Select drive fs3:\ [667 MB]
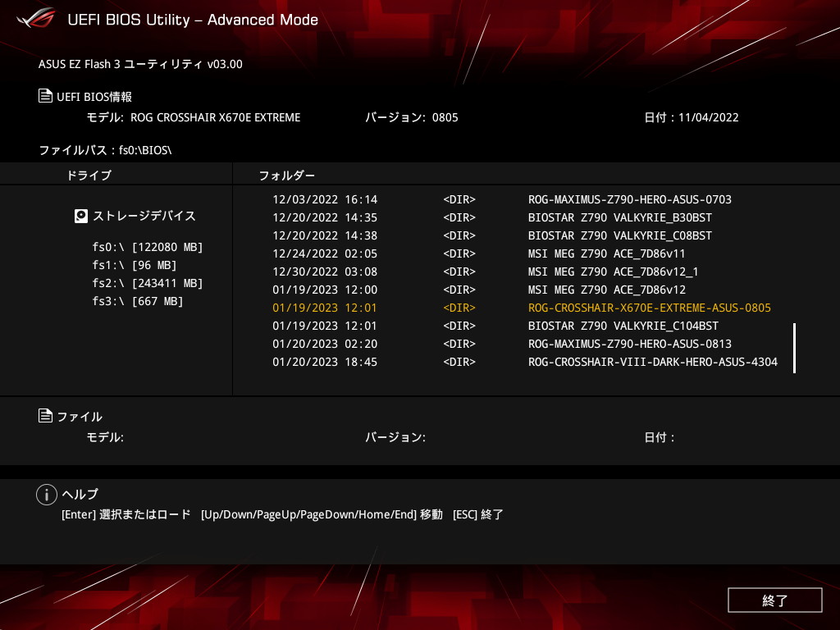 point(137,301)
